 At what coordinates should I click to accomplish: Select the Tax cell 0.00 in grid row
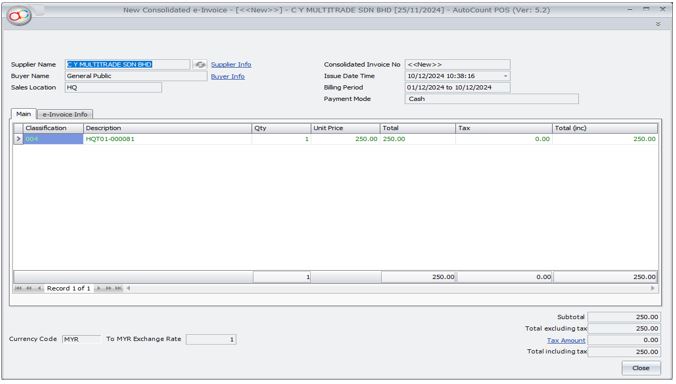click(504, 139)
